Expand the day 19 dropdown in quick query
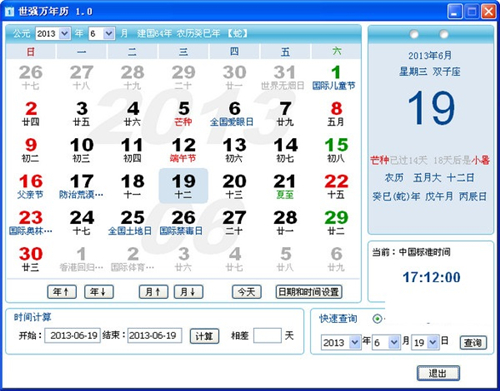The height and width of the screenshot is (391, 500). (433, 342)
